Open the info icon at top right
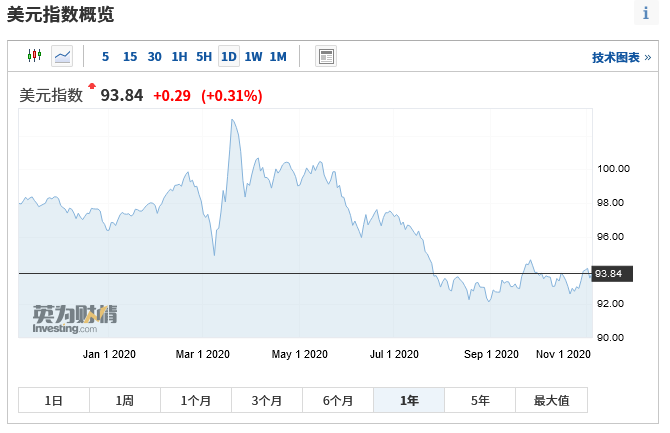This screenshot has height=433, width=670. coord(646,13)
